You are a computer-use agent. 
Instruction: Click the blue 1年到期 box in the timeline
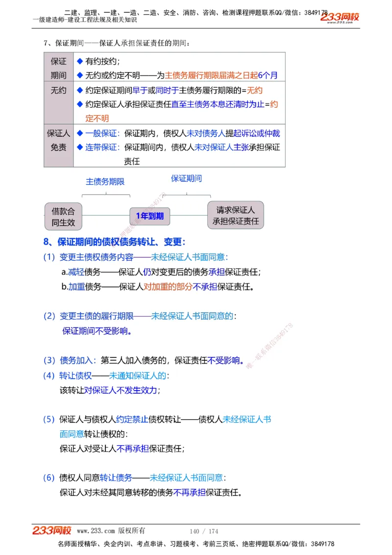pyautogui.click(x=149, y=216)
